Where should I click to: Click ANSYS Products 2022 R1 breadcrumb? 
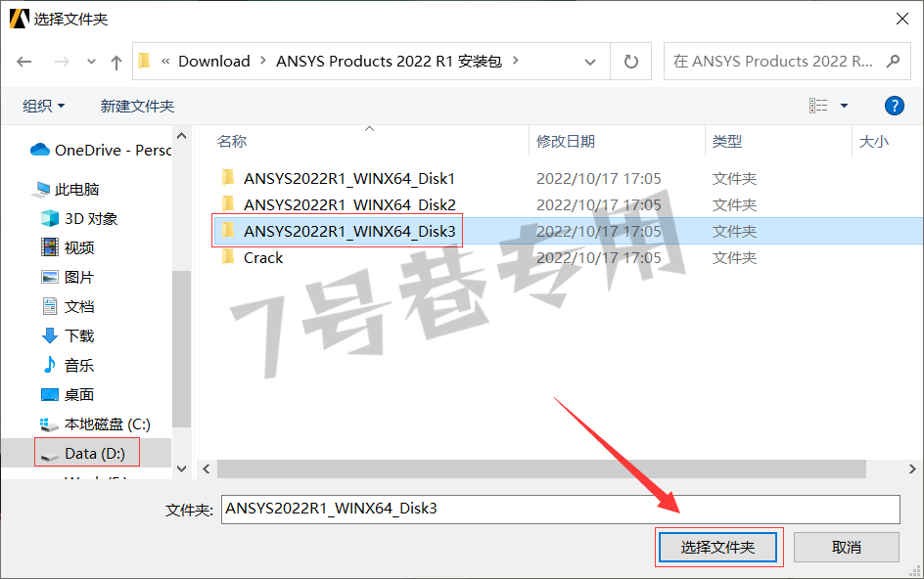point(389,62)
